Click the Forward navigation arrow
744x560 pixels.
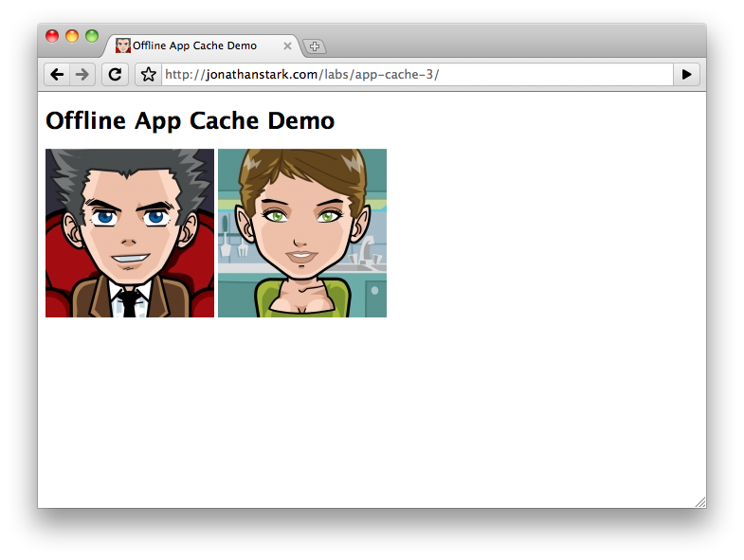click(82, 74)
